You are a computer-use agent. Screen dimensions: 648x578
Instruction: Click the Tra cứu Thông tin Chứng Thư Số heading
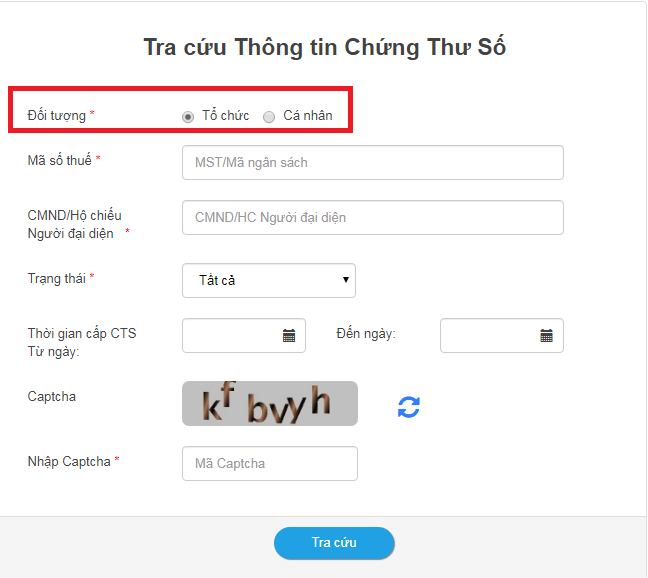click(x=324, y=47)
